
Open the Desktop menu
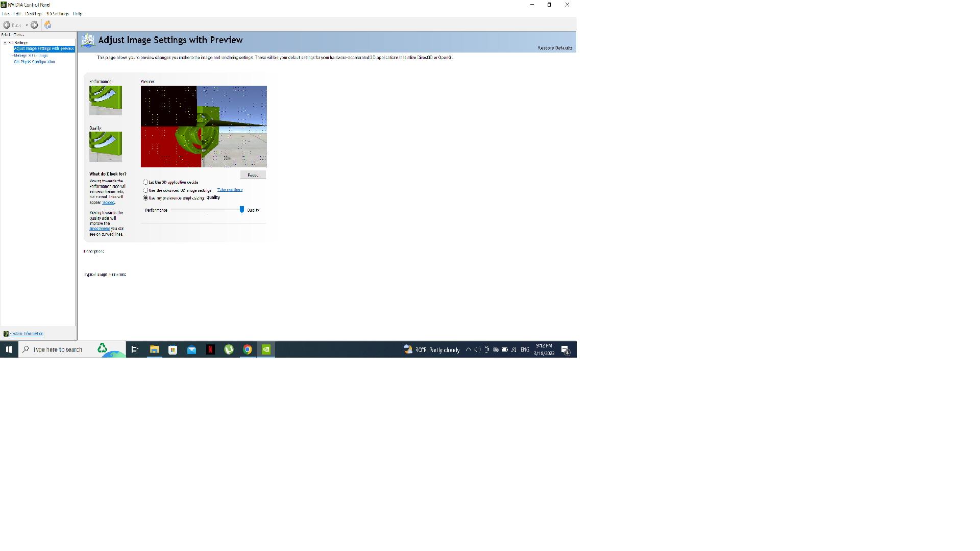(x=34, y=13)
